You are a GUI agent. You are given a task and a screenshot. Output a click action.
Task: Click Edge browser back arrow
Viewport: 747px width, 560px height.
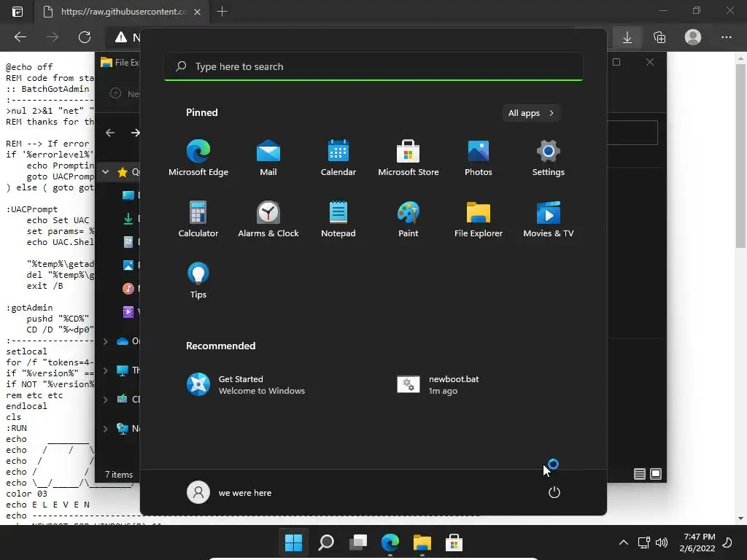(x=20, y=37)
